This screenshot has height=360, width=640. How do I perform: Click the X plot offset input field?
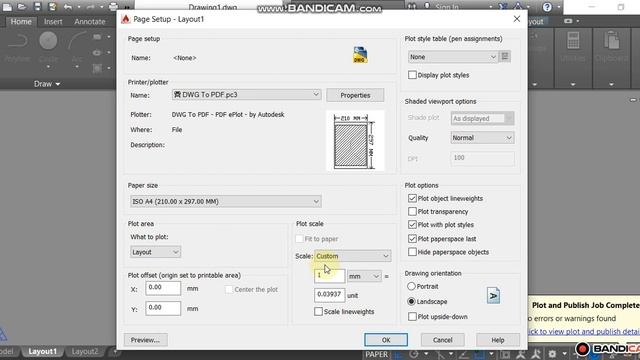[163, 288]
